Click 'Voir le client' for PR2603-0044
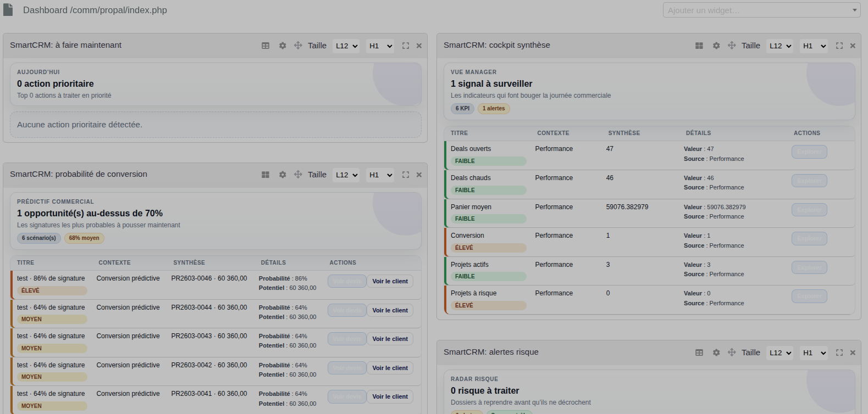Viewport: 868px width, 414px height. (390, 310)
